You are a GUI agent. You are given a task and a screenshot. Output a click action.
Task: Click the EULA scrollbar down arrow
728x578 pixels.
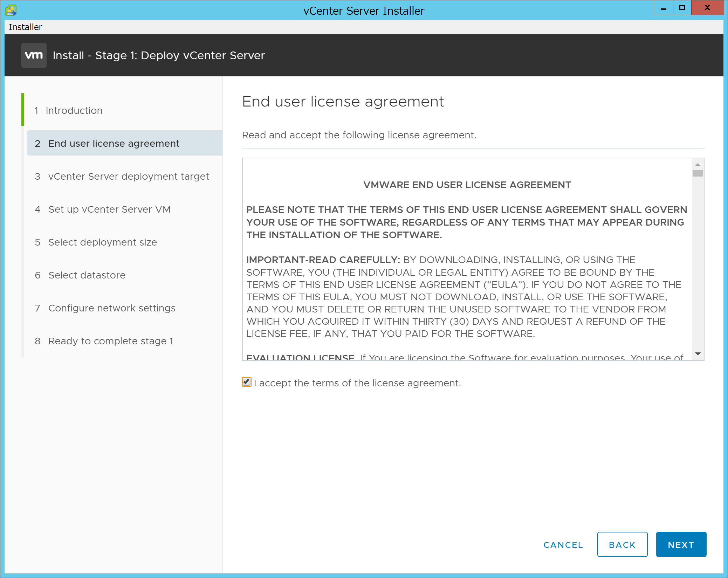pos(698,354)
